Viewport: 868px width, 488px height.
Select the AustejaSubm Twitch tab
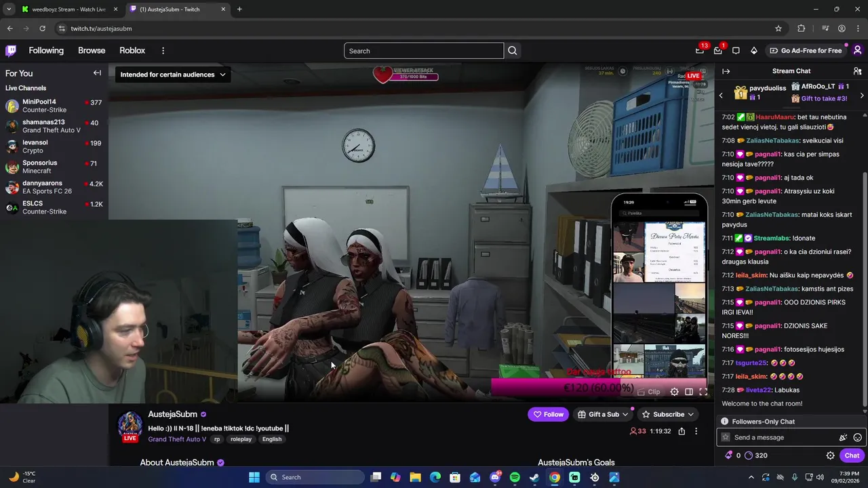[x=176, y=9]
